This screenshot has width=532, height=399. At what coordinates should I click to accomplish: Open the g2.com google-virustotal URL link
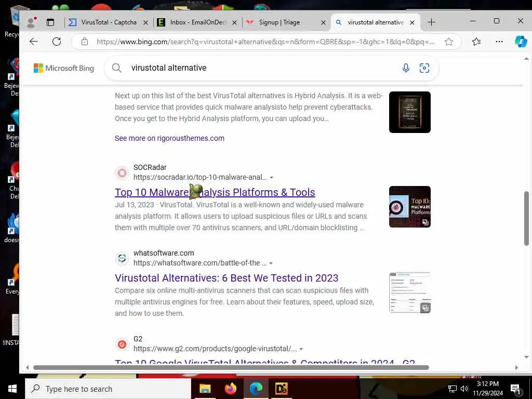pyautogui.click(x=215, y=349)
